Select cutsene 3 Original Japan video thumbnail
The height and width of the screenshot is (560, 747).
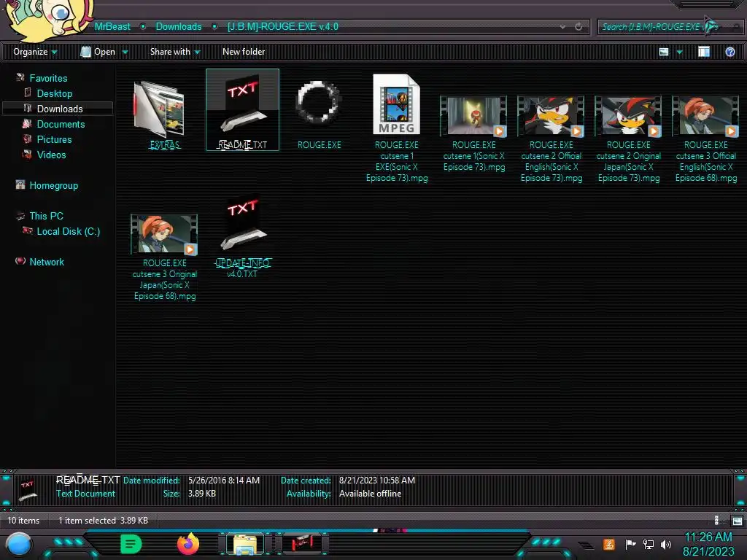coord(164,234)
